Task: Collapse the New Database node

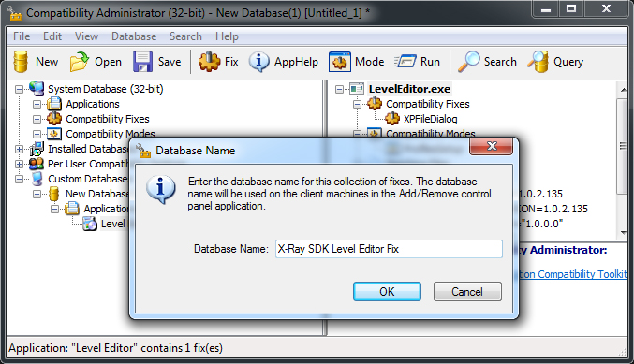Action: 37,194
